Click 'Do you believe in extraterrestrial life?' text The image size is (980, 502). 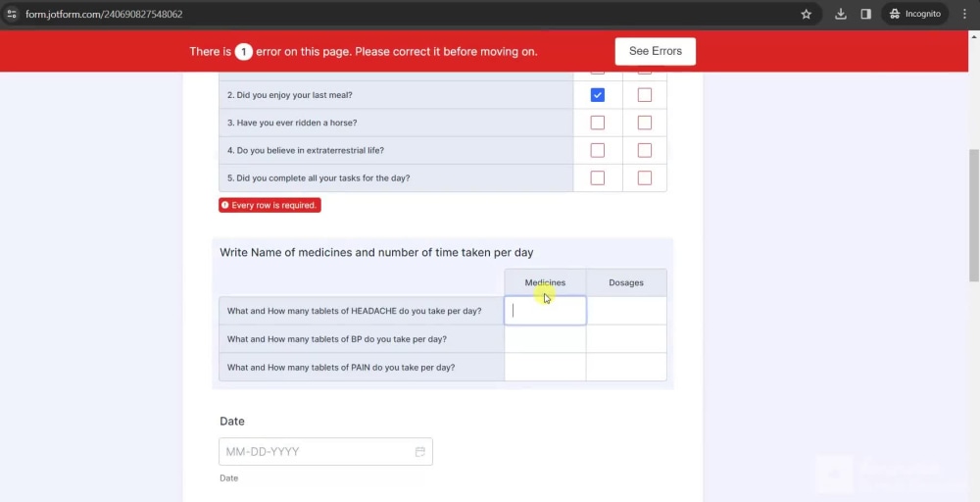coord(306,150)
